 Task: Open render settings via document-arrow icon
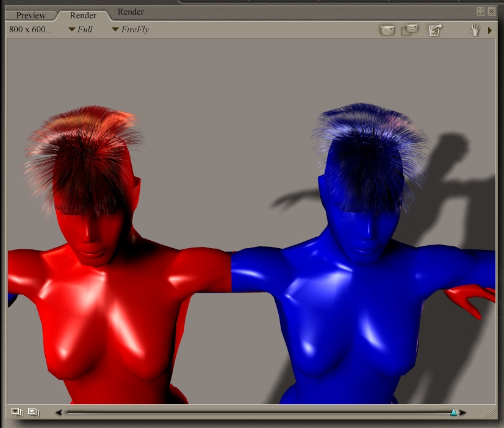click(435, 30)
